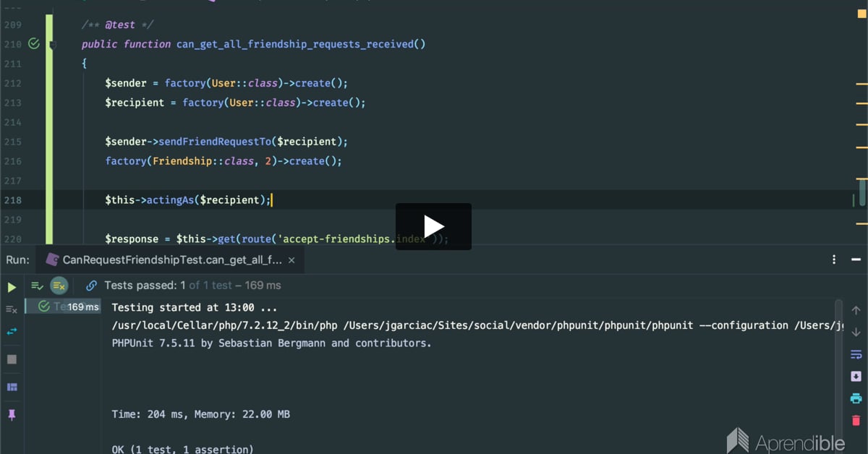Go to previous console occurrence up arrow

856,310
